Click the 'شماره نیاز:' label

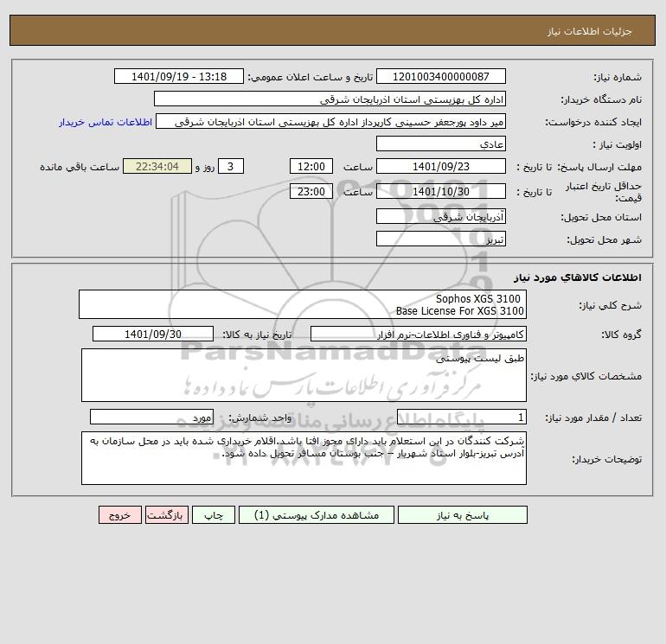click(x=618, y=77)
